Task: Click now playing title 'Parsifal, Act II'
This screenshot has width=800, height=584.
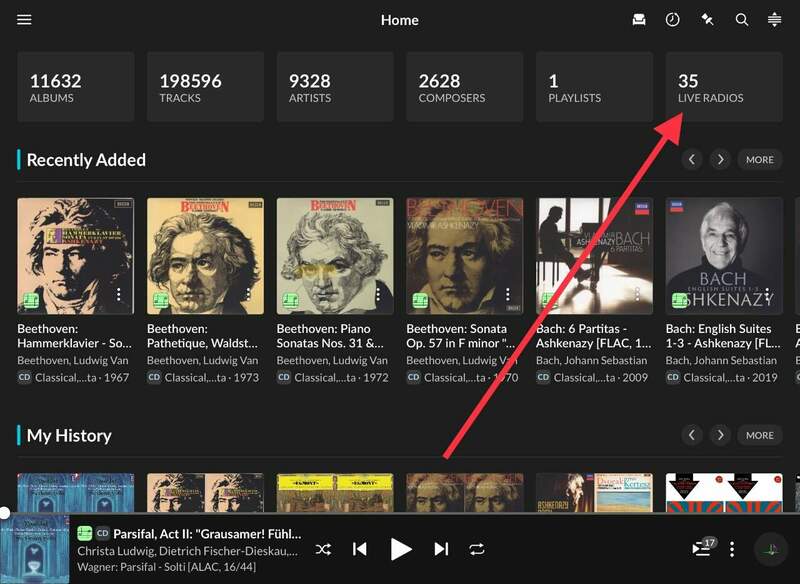Action: click(207, 534)
